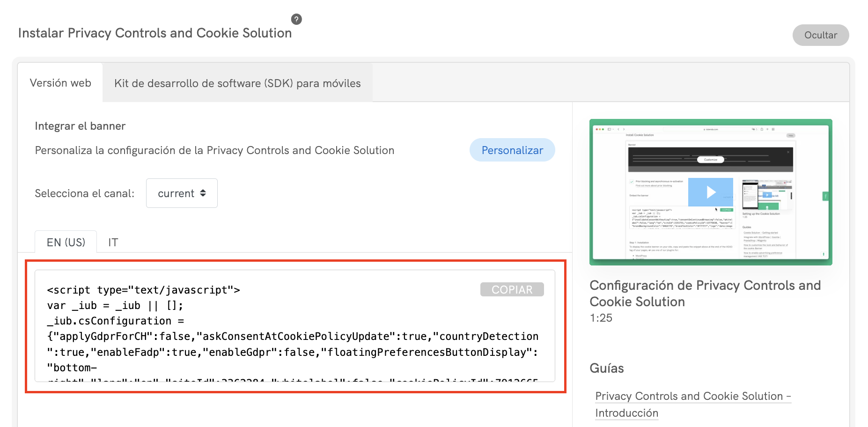Hide the section using the Ocultar button
The image size is (868, 427).
click(x=820, y=35)
